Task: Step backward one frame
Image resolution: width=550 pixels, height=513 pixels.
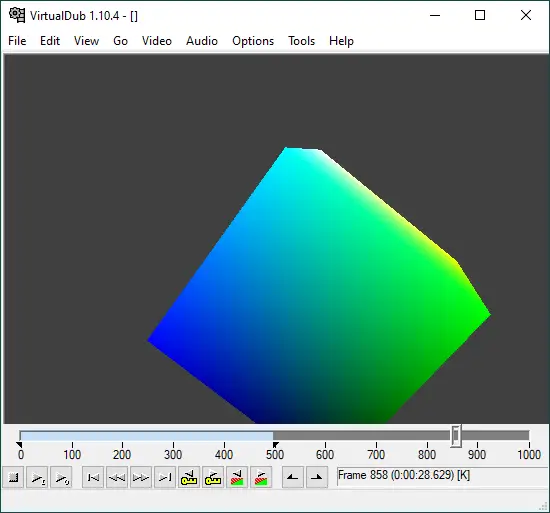Action: coord(117,477)
